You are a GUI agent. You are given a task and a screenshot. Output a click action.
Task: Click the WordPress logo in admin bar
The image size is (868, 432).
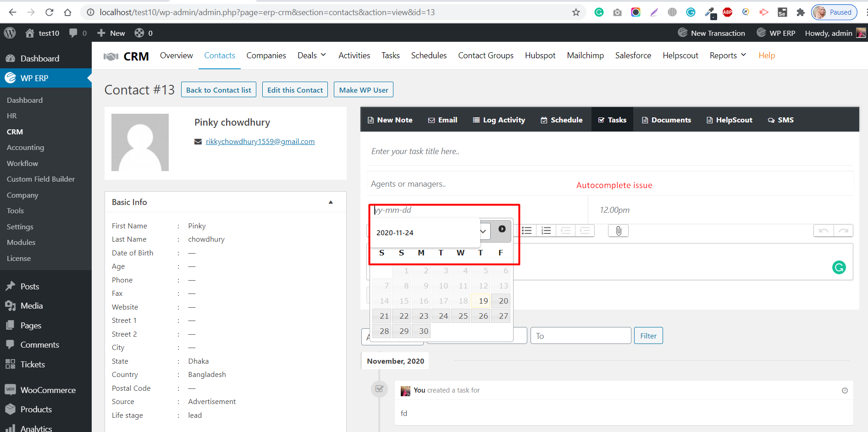point(10,33)
